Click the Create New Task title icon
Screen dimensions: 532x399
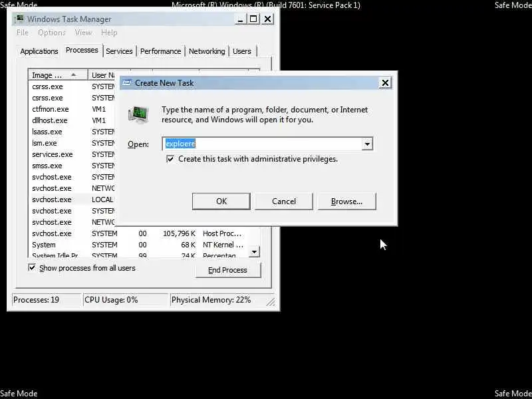(x=127, y=82)
